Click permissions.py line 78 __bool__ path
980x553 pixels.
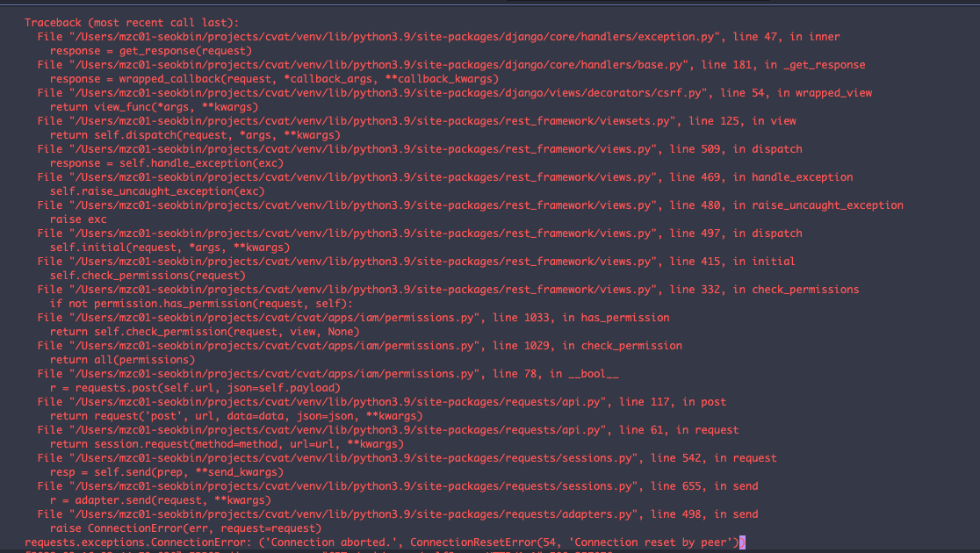click(328, 374)
